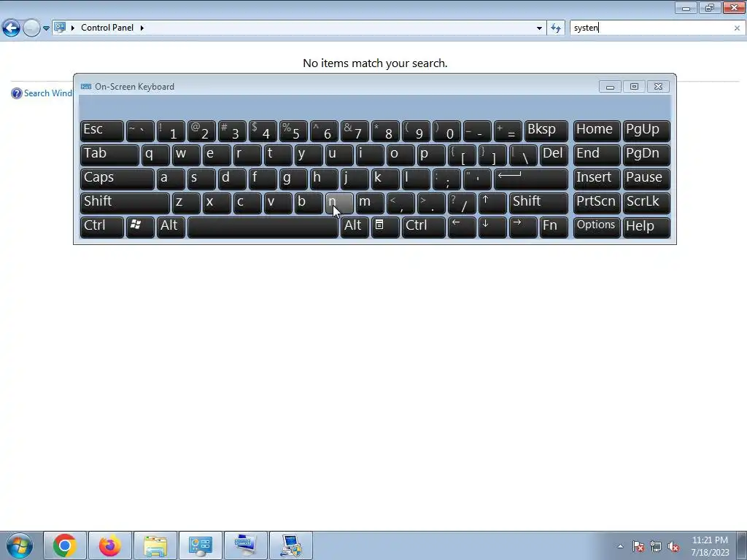Expand the arrow after Control Panel breadcrumb
Image resolution: width=747 pixels, height=560 pixels.
point(142,28)
